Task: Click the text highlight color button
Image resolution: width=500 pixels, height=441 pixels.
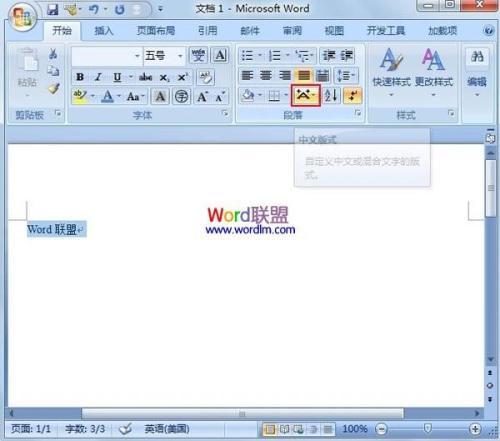Action: click(80, 97)
